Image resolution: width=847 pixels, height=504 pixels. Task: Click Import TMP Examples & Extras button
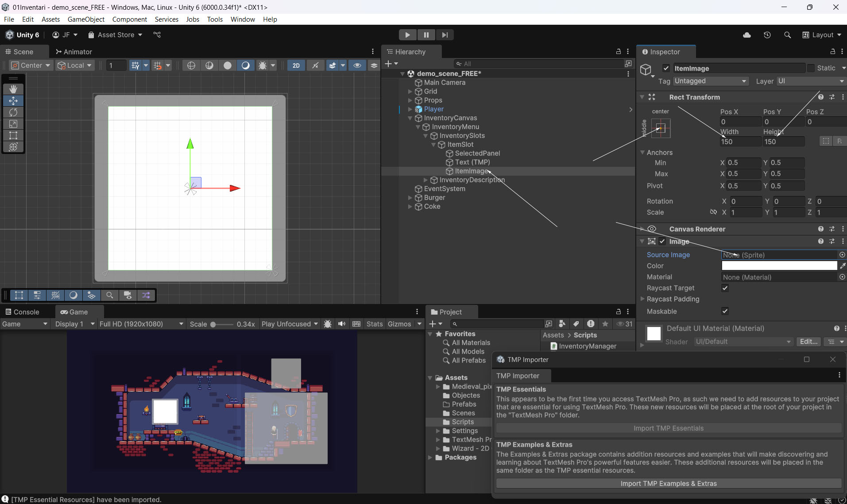(x=668, y=484)
